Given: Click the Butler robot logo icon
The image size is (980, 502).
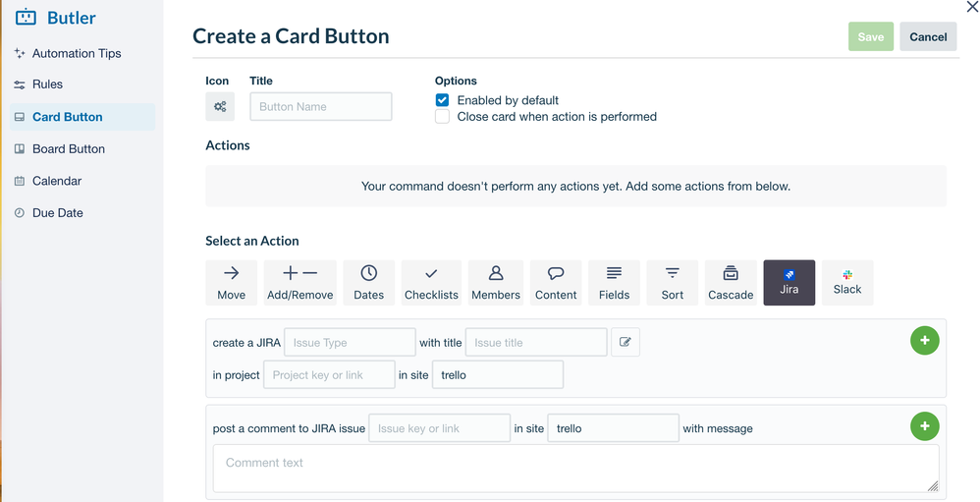Looking at the screenshot, I should (x=26, y=18).
